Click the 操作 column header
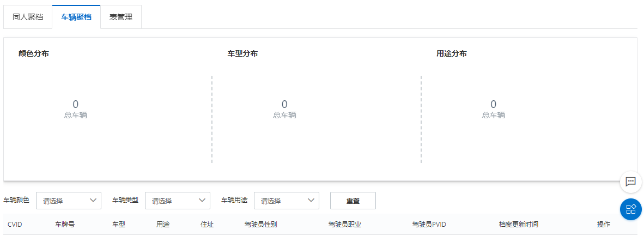Viewport: 644px width, 248px height. (603, 225)
